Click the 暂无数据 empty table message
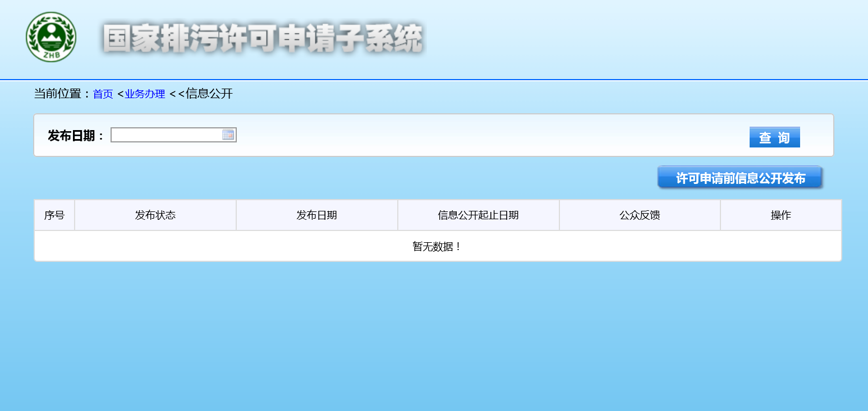868x411 pixels. point(437,247)
